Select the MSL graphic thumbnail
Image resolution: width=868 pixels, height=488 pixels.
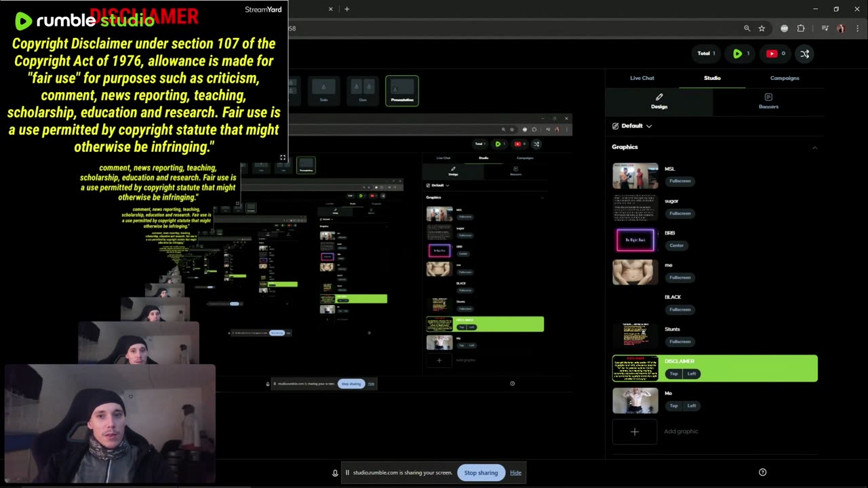click(635, 176)
